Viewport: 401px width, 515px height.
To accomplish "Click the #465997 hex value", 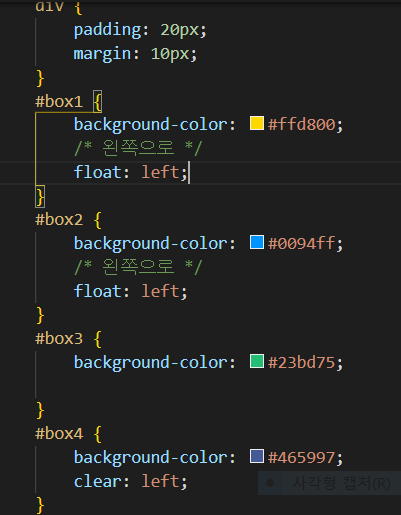I will pos(302,458).
